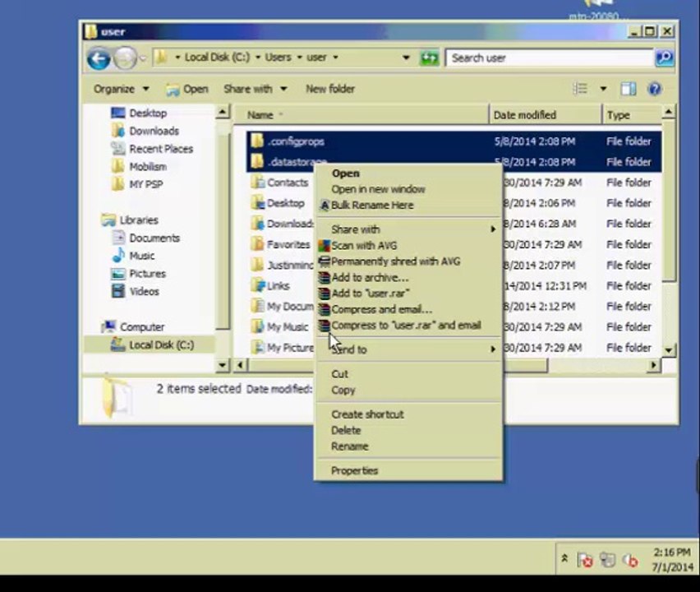Click the red X shield tray icon

(x=585, y=560)
